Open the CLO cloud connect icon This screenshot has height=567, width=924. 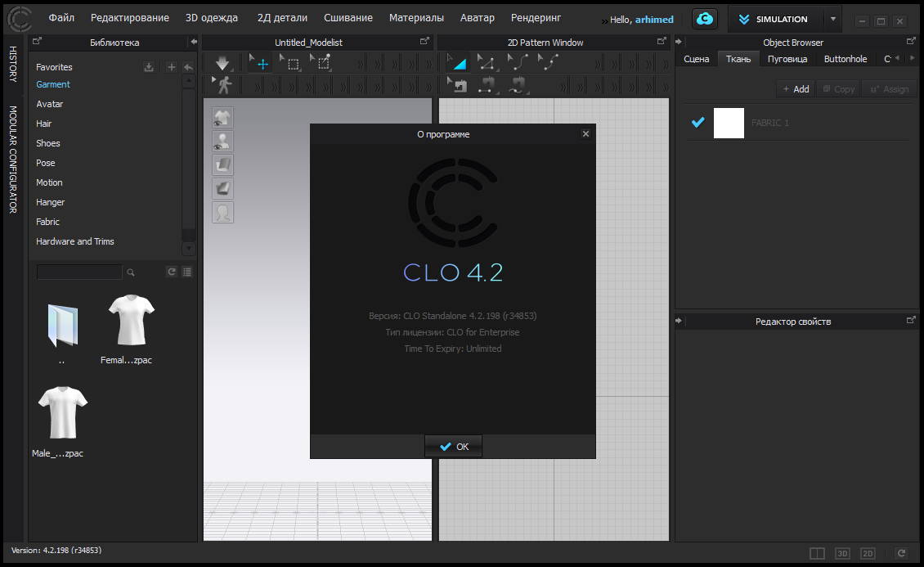704,19
